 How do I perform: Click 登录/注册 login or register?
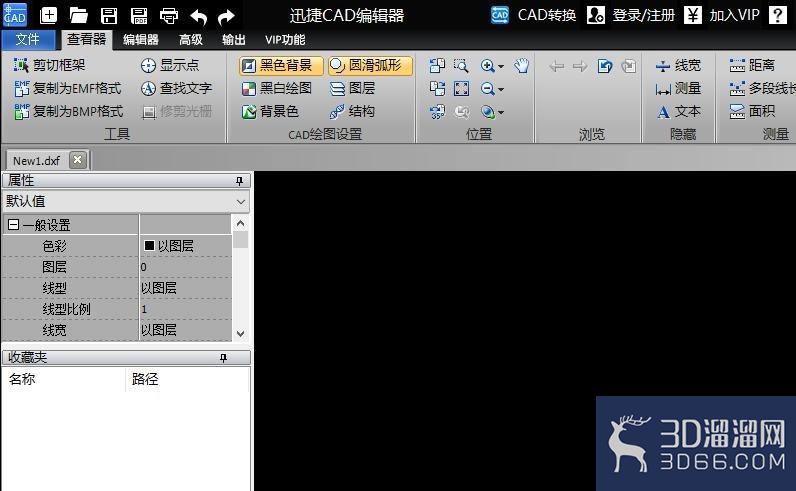point(631,15)
